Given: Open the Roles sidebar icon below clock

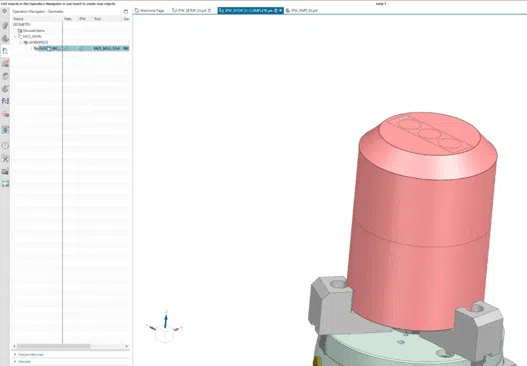Looking at the screenshot, I should [x=5, y=158].
